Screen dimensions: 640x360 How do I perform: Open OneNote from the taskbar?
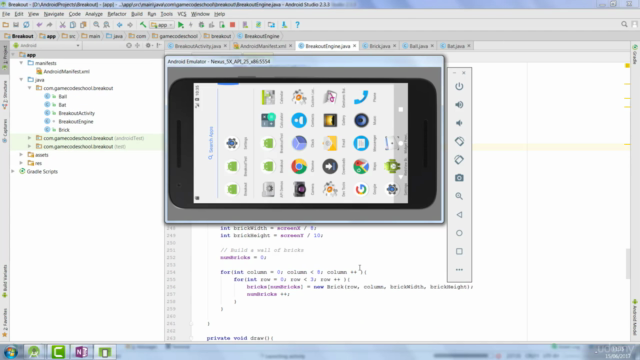(81, 352)
